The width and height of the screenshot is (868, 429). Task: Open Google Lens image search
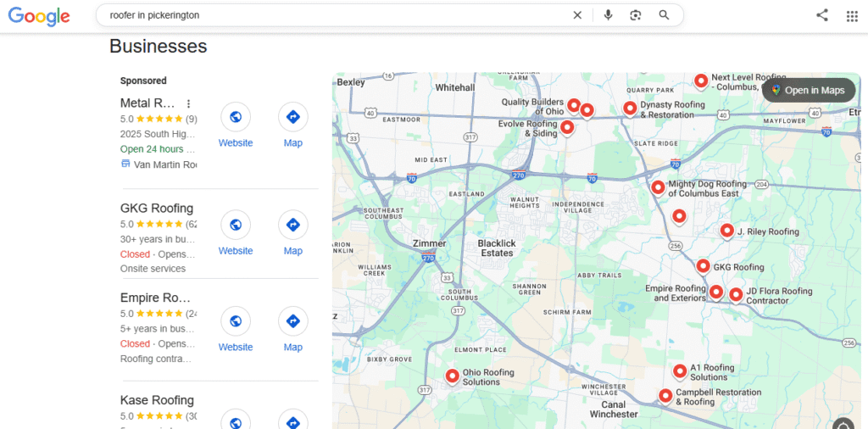point(636,15)
